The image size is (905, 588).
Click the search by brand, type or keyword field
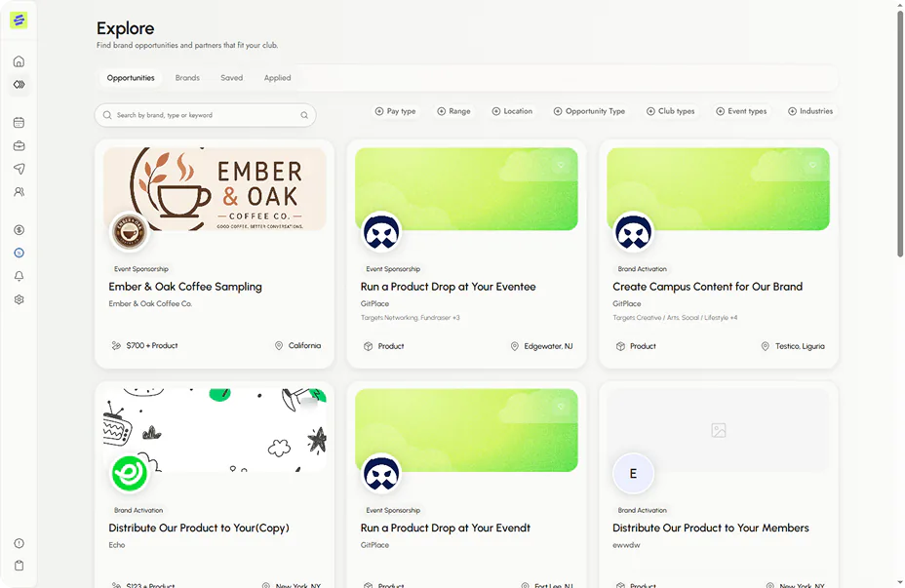coord(205,115)
